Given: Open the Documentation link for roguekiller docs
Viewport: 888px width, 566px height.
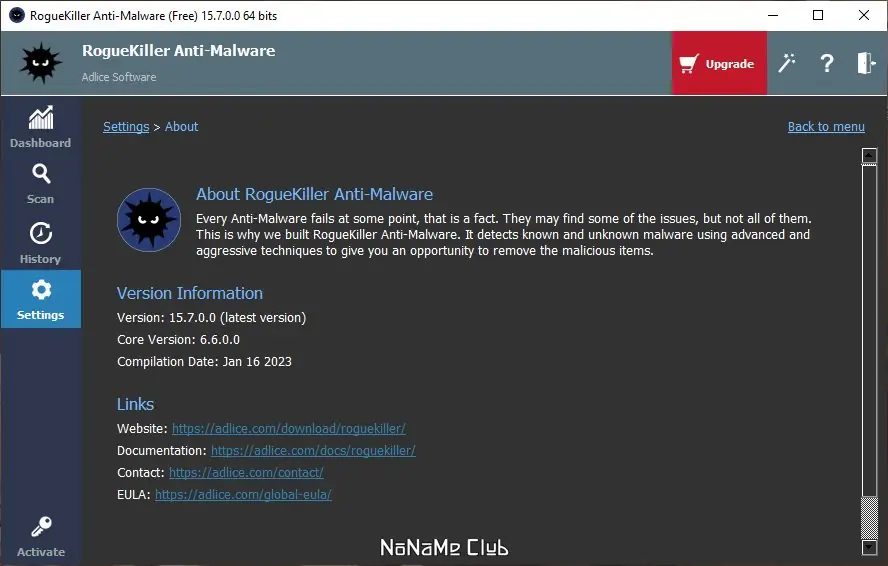Looking at the screenshot, I should click(313, 450).
